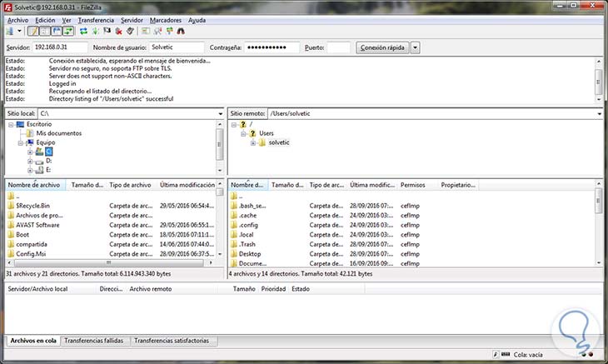Image resolution: width=608 pixels, height=364 pixels.
Task: Select the remote .cache folder
Action: (x=247, y=216)
